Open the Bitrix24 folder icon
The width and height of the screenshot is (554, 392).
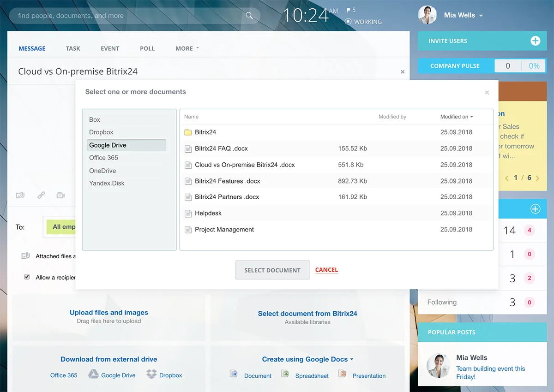(x=188, y=132)
